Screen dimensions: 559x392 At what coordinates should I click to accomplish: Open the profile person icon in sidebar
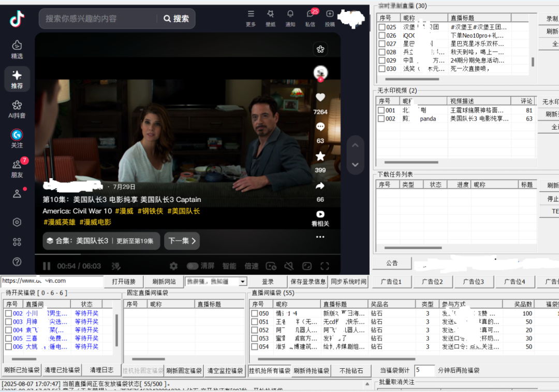(17, 194)
